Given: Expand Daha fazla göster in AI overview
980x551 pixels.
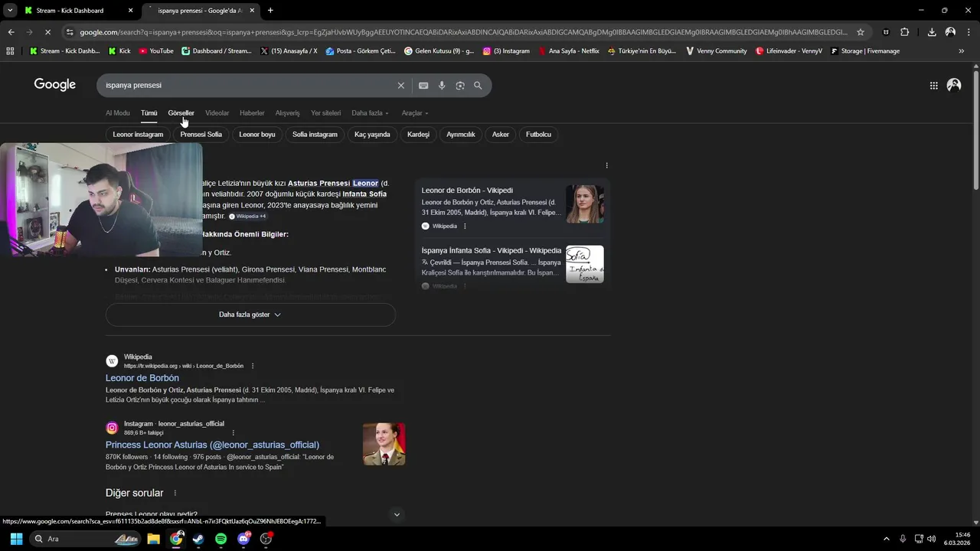Looking at the screenshot, I should 250,315.
